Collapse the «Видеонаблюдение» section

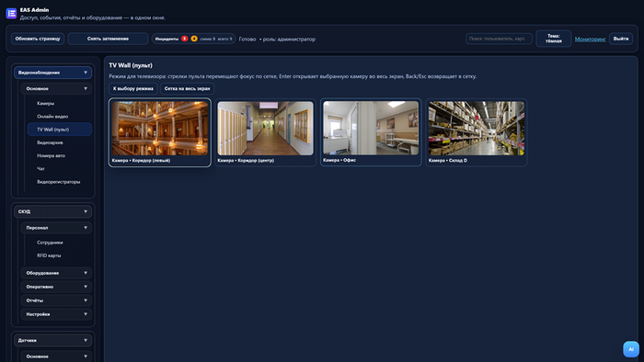[53, 73]
